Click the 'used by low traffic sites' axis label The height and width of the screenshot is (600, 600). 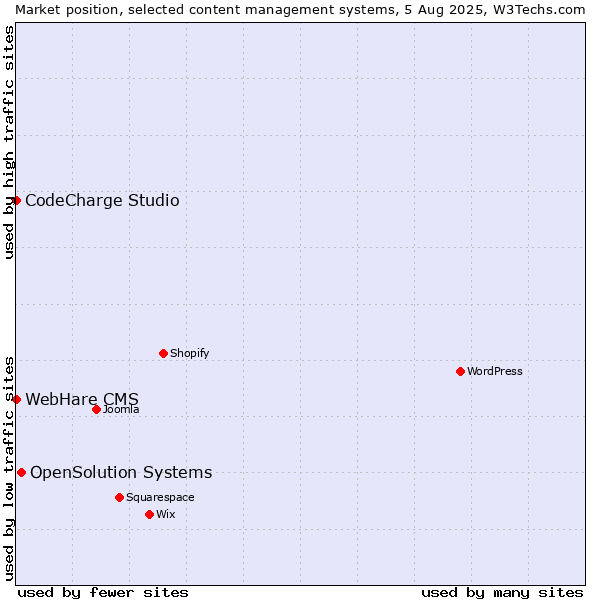[x=8, y=469]
